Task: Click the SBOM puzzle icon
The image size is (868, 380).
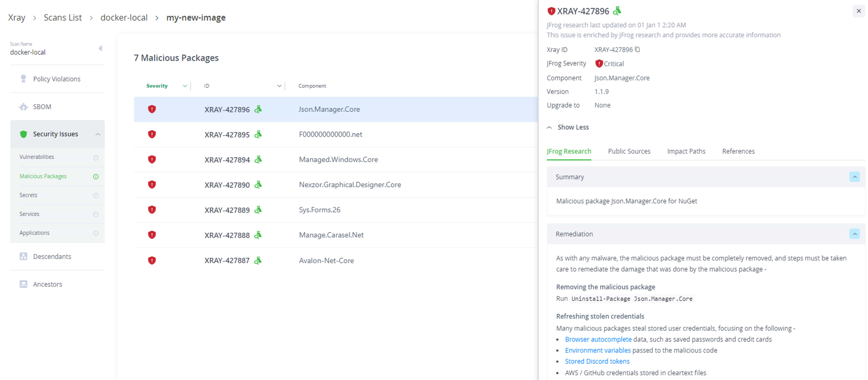Action: pyautogui.click(x=23, y=107)
